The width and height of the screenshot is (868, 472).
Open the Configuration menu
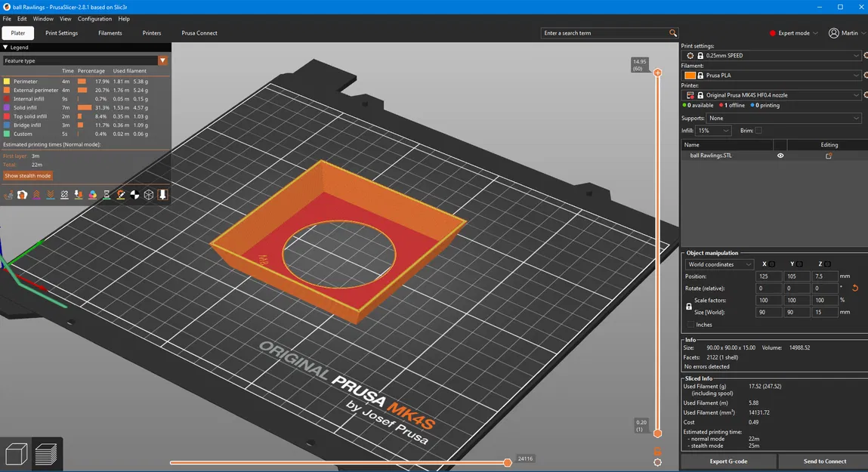pyautogui.click(x=94, y=19)
